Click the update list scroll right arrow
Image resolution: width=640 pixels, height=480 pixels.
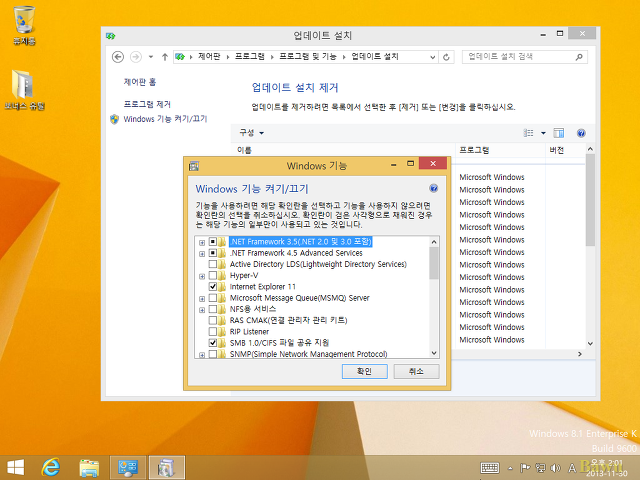click(x=580, y=354)
